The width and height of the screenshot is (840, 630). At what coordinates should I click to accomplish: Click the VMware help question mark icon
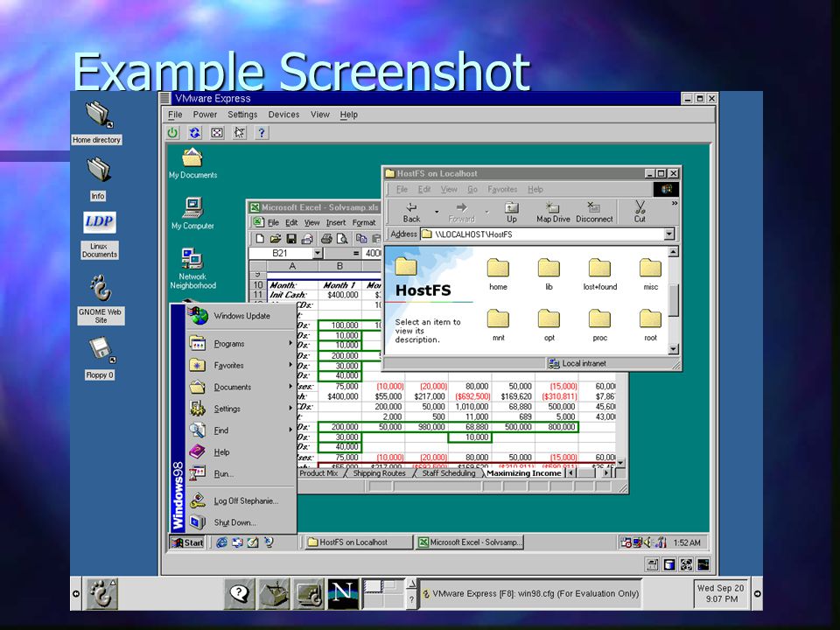(x=262, y=132)
